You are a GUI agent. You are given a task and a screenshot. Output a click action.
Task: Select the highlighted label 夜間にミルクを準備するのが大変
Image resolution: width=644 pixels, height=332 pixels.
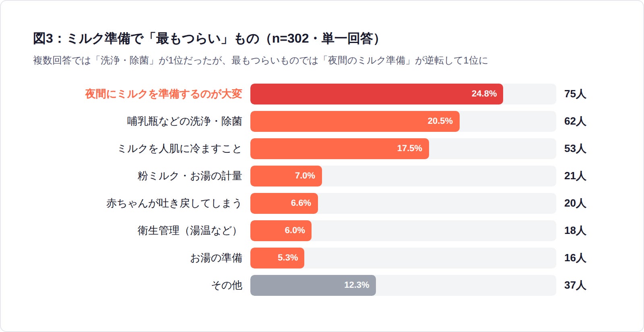(x=163, y=94)
